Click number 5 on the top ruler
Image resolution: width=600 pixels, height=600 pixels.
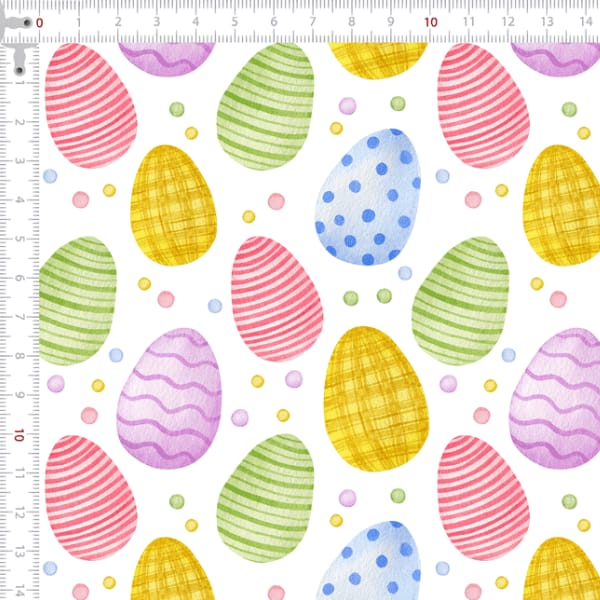[x=235, y=22]
